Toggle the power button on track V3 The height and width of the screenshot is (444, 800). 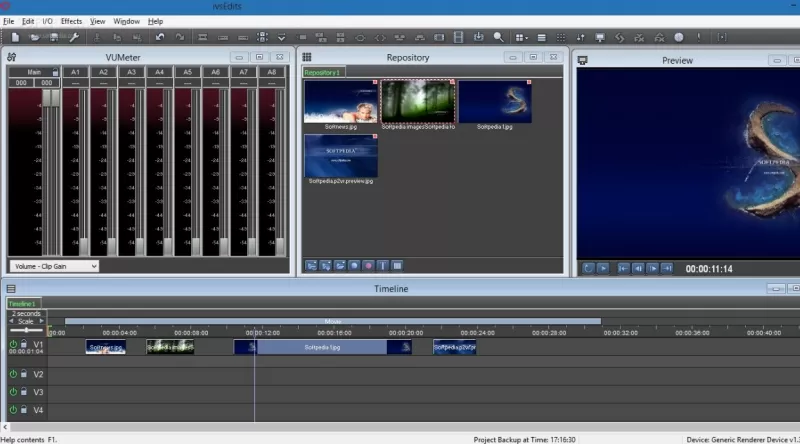tap(13, 392)
